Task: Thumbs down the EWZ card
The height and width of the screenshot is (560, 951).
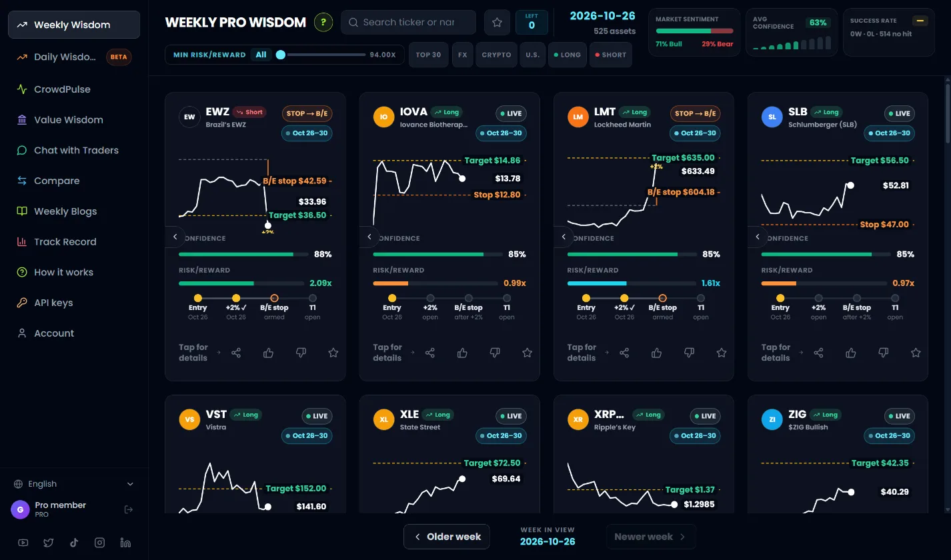Action: tap(301, 353)
